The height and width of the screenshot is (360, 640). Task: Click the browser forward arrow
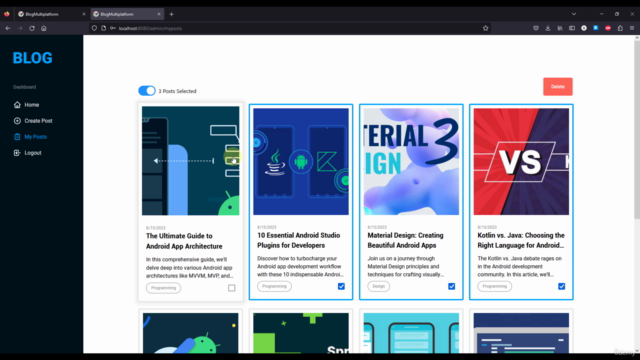coord(20,28)
